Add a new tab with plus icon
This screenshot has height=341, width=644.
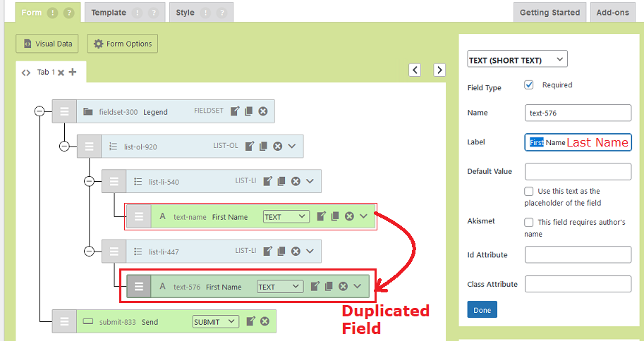tap(73, 72)
